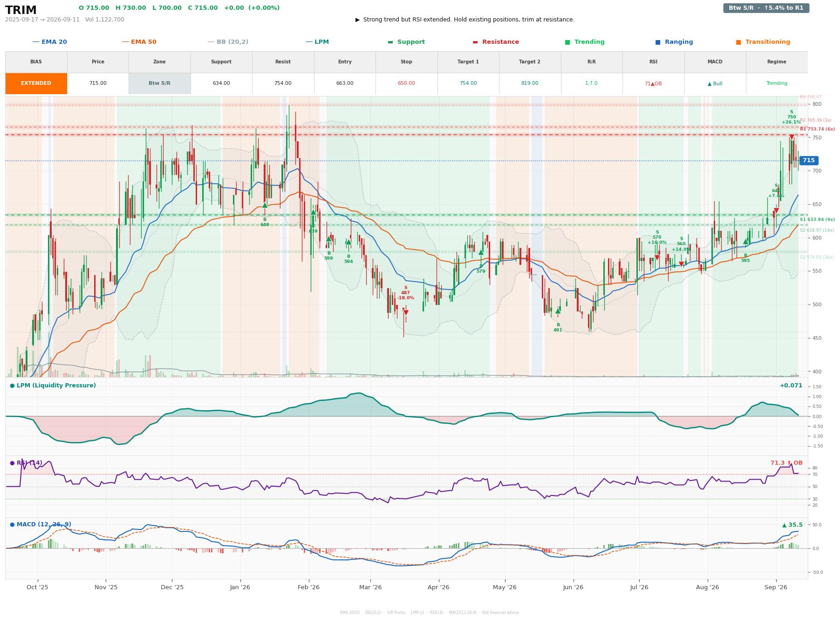Click the R1 753.74 (6x) resistance label
This screenshot has height=620, width=840.
817,129
